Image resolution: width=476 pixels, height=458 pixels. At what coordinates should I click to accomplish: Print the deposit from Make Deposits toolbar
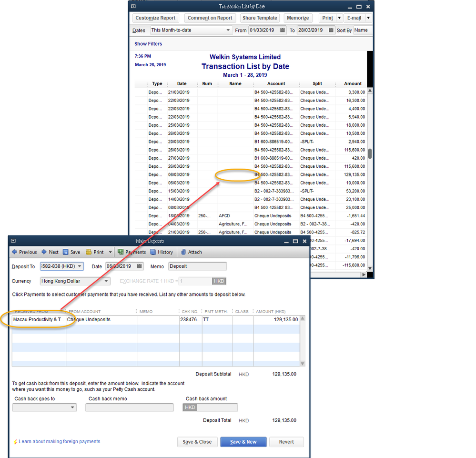(95, 252)
